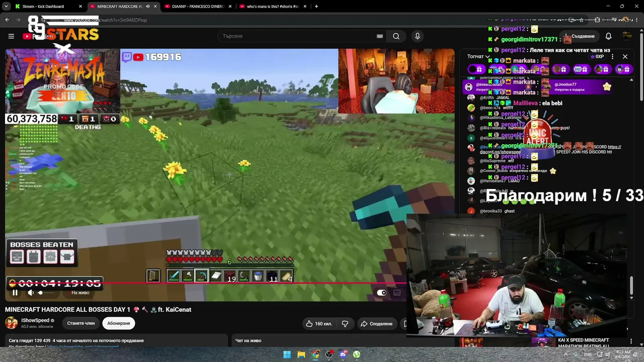Start voice search with microphone
This screenshot has height=362, width=644.
[x=417, y=36]
